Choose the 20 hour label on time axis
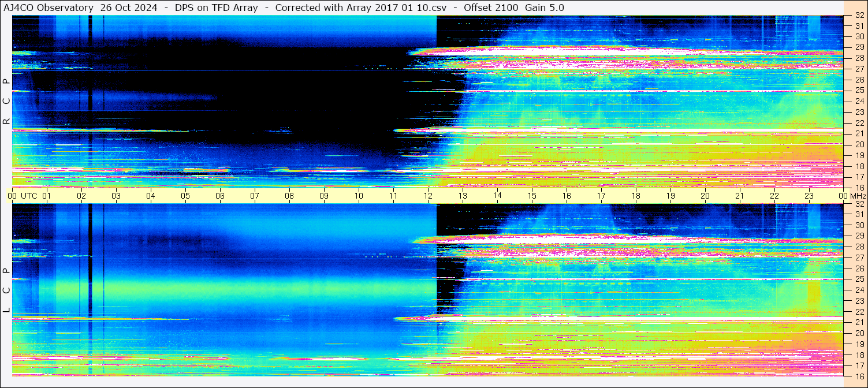 point(705,196)
